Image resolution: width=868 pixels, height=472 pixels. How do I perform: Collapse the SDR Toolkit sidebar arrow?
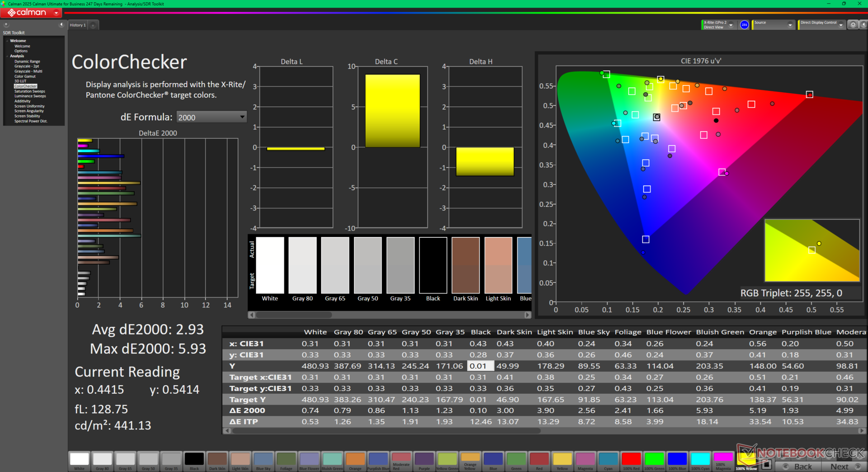point(61,25)
